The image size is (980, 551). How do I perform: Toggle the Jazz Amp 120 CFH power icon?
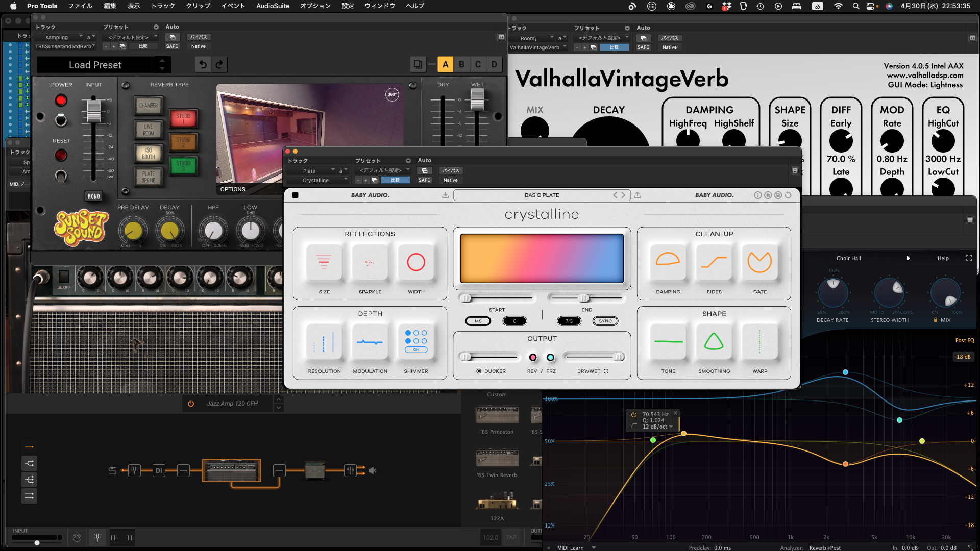coord(191,404)
